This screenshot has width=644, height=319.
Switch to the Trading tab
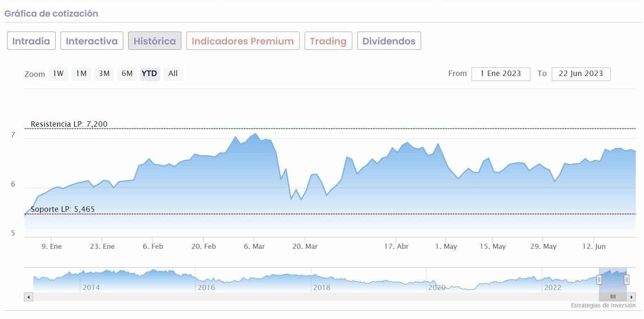[328, 41]
